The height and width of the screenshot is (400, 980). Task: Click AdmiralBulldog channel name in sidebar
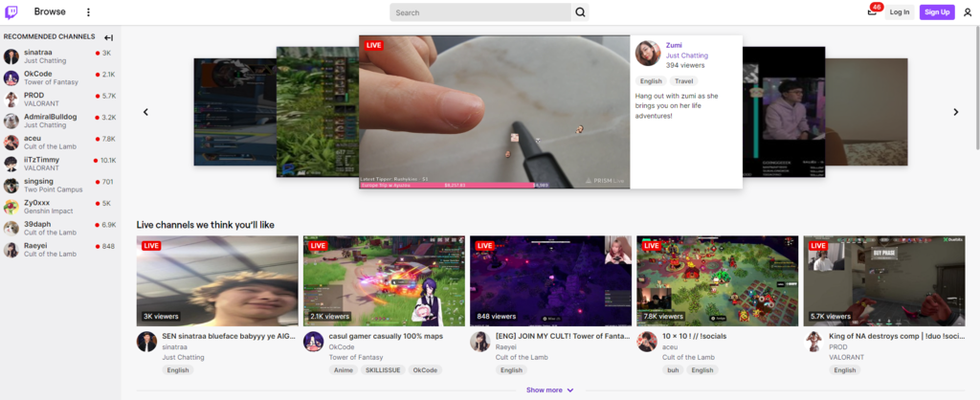(51, 116)
